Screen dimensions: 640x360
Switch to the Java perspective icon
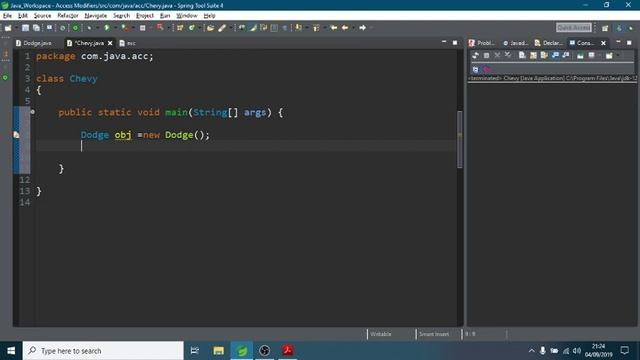point(619,28)
